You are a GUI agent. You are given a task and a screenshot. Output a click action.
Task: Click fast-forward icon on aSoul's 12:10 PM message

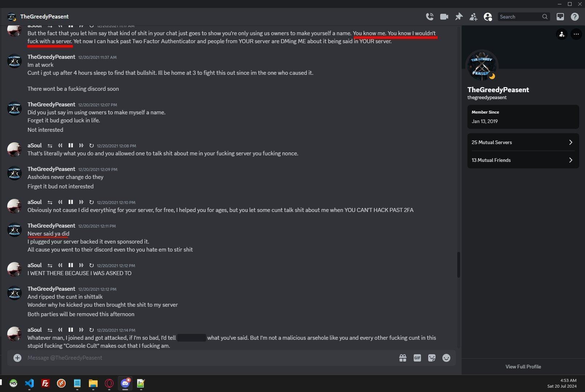(x=81, y=202)
